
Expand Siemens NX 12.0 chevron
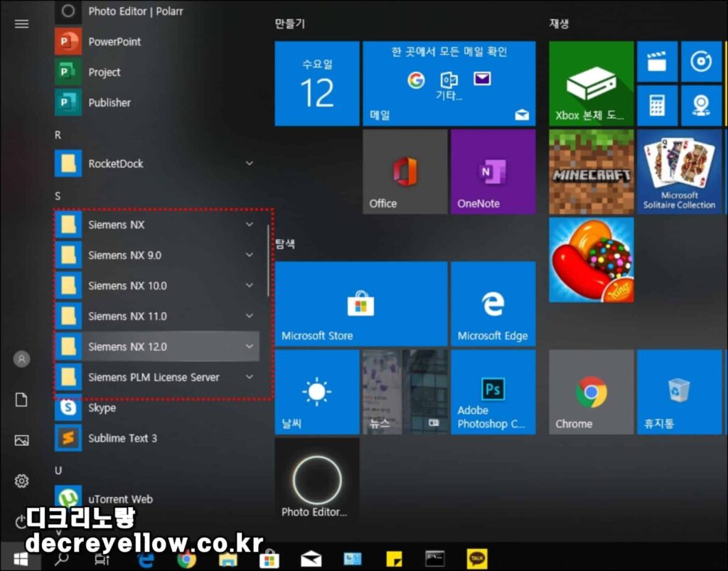pos(250,347)
